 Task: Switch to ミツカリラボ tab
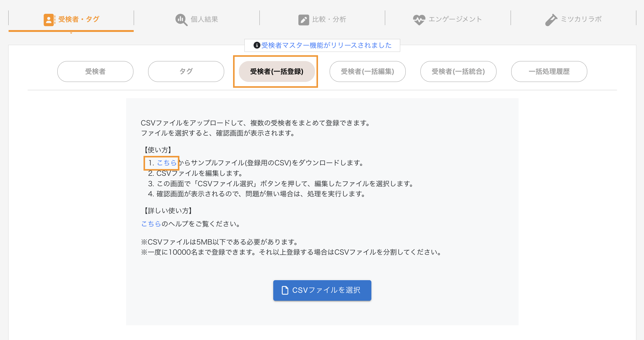(x=581, y=19)
